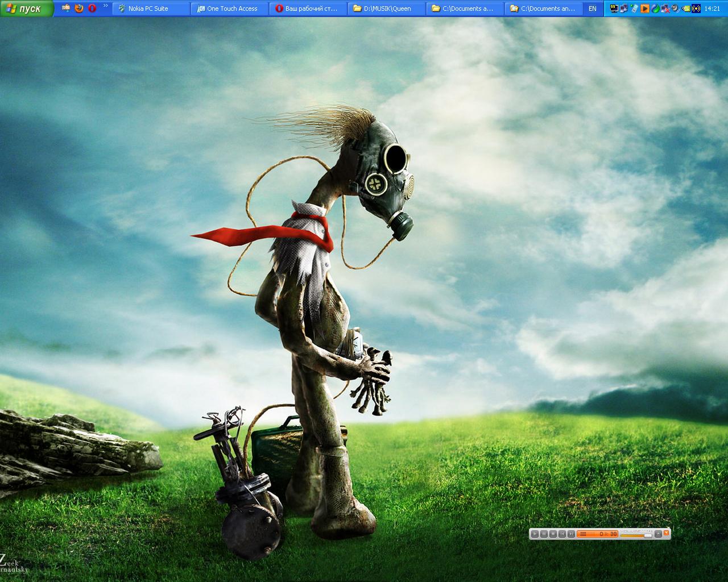This screenshot has width=728, height=582.
Task: Open the speaker volume tray icon
Action: [x=676, y=8]
